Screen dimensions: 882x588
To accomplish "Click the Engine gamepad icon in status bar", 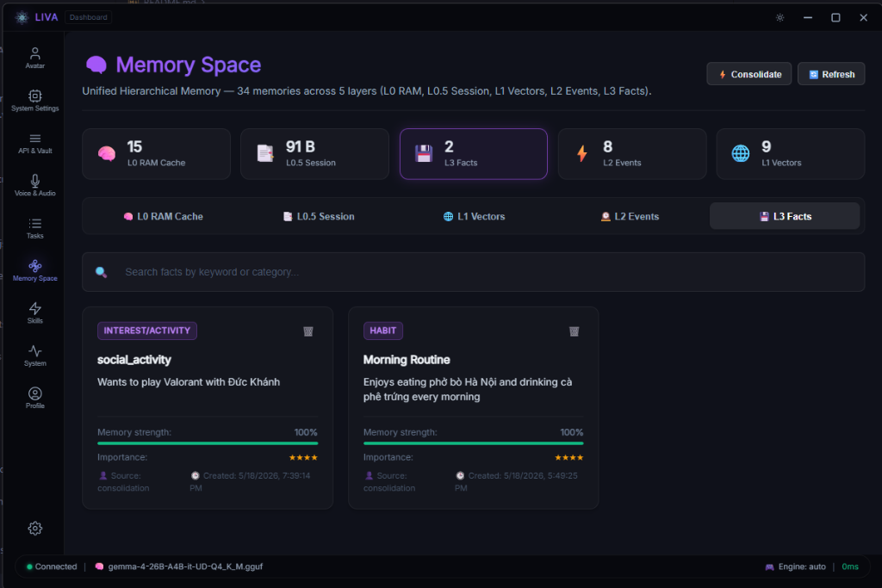I will click(x=769, y=567).
